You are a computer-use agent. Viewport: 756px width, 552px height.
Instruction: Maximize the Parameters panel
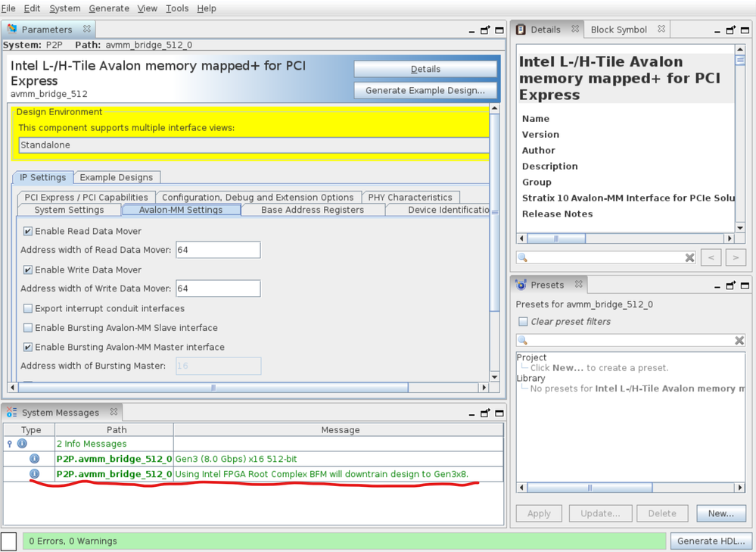[499, 30]
